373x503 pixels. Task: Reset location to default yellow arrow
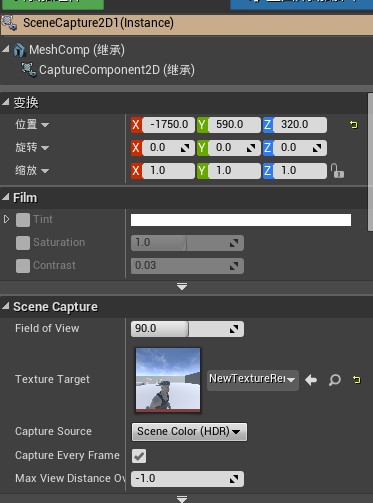point(354,125)
